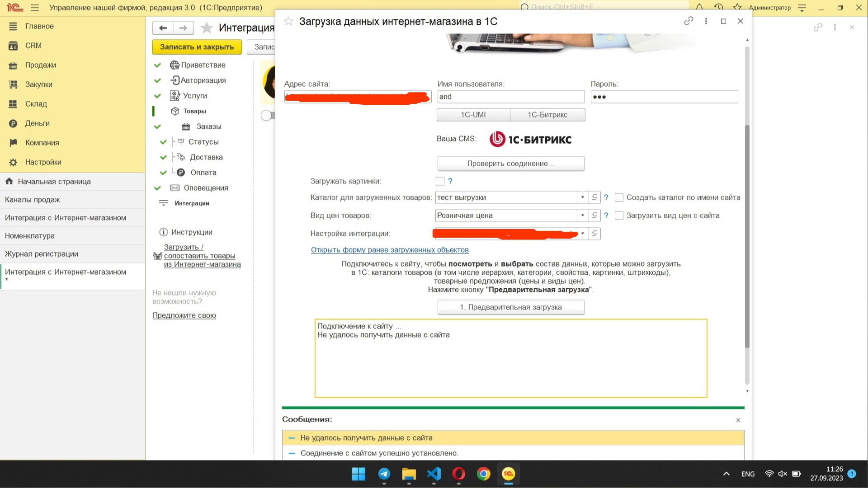Open notifications bell in title bar
This screenshot has height=488, width=868.
pyautogui.click(x=699, y=7)
